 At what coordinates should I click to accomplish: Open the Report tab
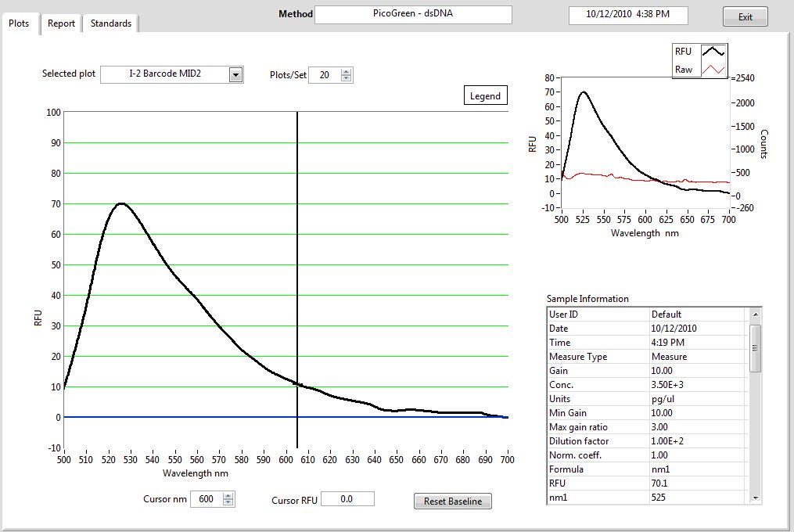pos(61,23)
